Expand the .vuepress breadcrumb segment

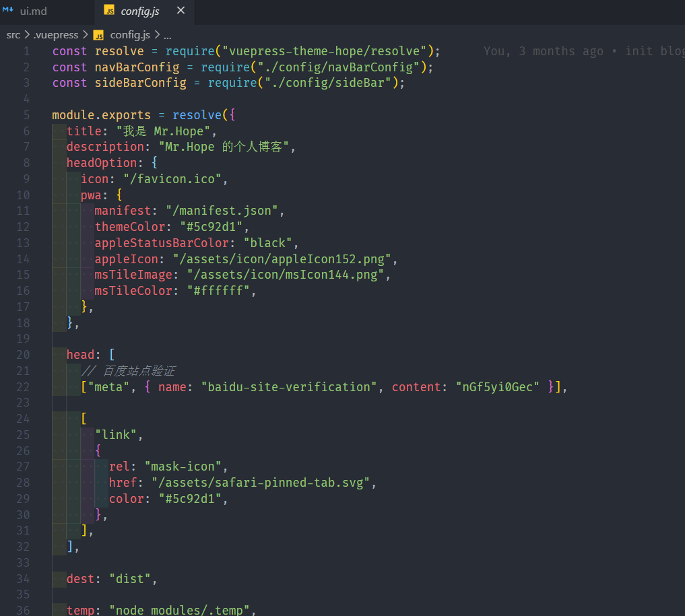57,35
